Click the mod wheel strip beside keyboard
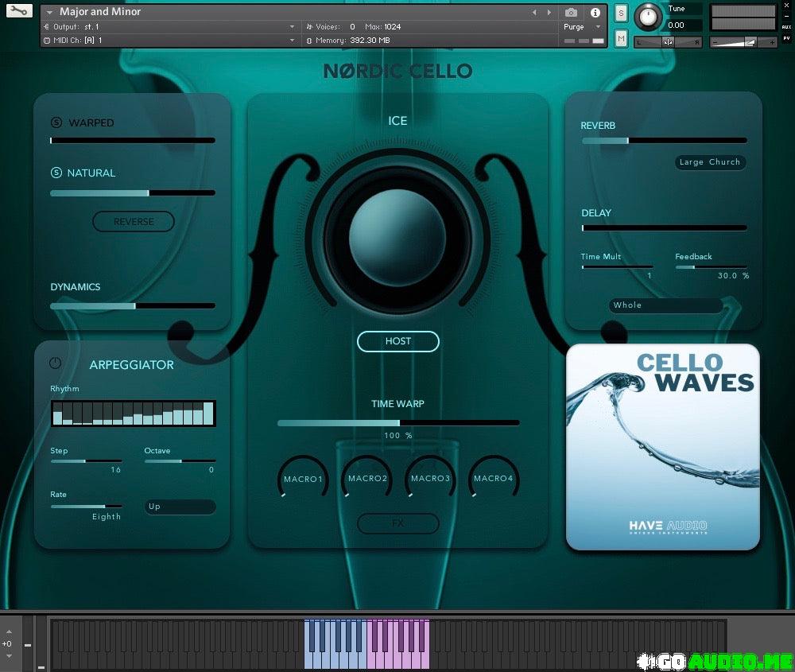 click(41, 643)
